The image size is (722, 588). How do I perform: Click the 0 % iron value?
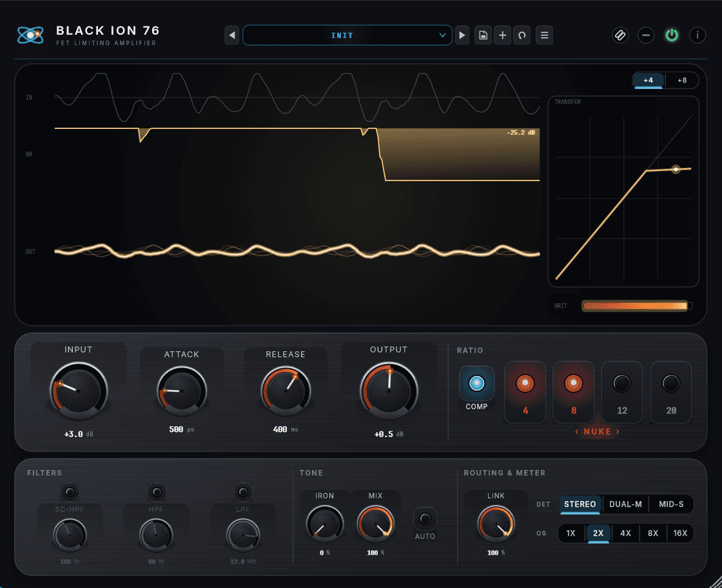coord(325,553)
